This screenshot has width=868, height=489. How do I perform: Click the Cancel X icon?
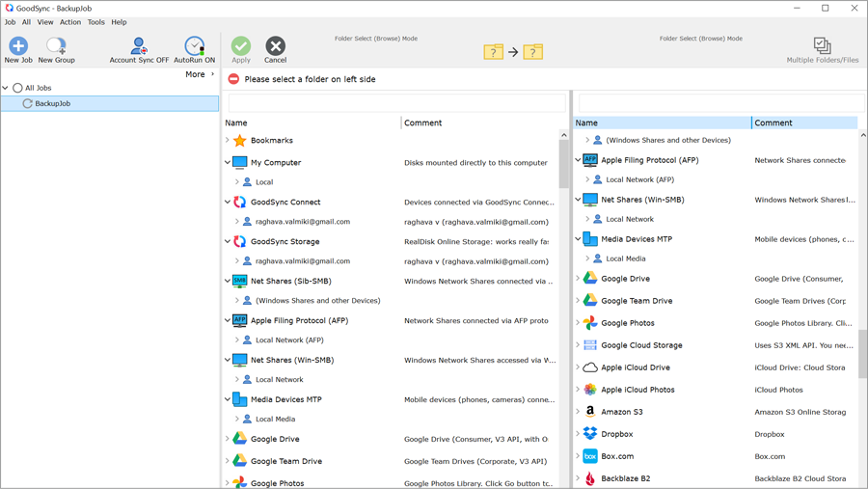275,46
